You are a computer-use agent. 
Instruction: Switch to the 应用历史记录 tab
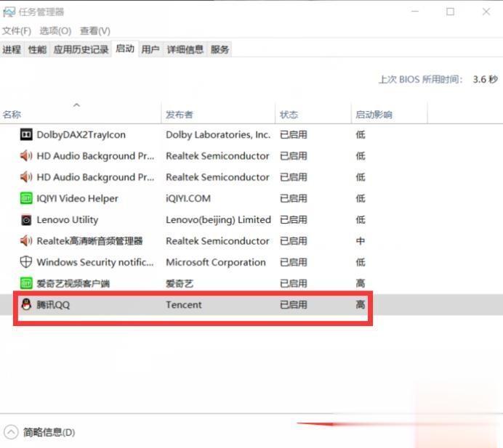point(81,49)
